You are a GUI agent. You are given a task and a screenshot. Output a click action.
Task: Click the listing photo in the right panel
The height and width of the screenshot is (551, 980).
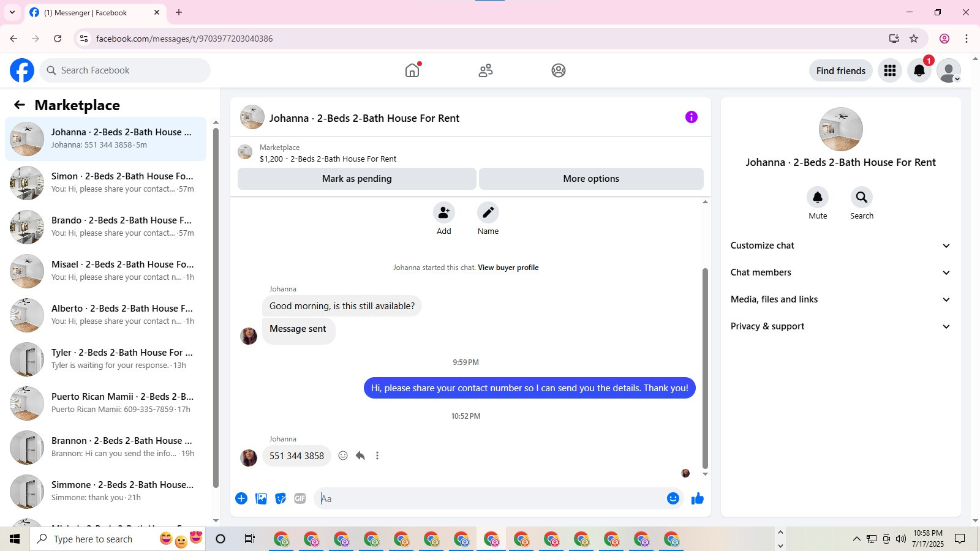point(841,129)
